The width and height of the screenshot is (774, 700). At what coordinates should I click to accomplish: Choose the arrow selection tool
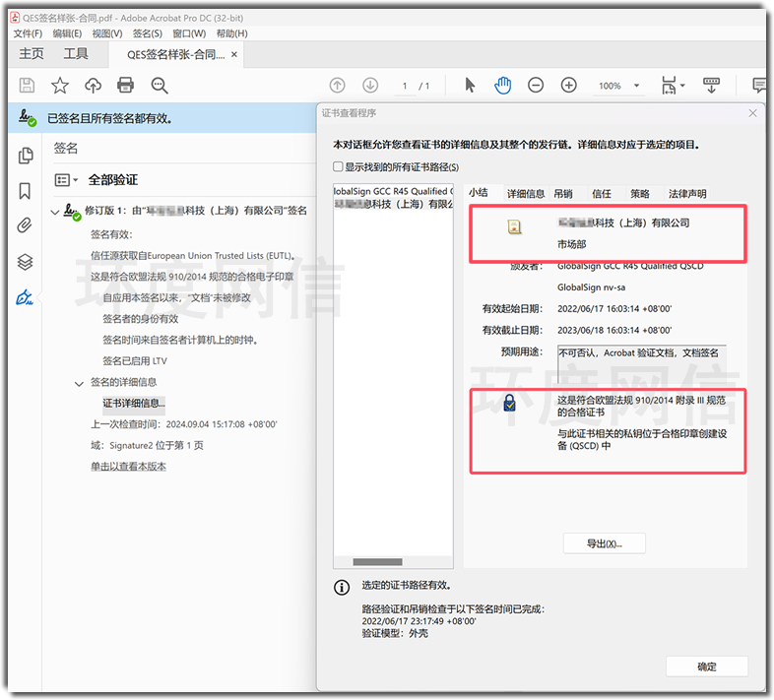click(470, 86)
